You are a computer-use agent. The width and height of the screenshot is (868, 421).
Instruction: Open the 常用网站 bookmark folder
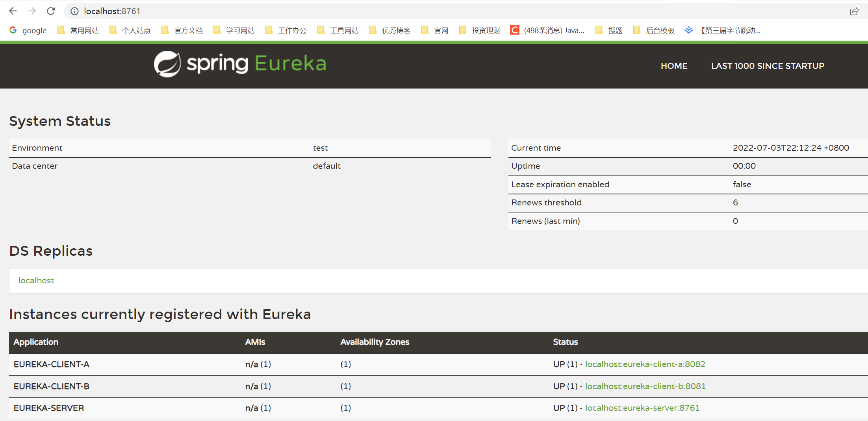[78, 30]
